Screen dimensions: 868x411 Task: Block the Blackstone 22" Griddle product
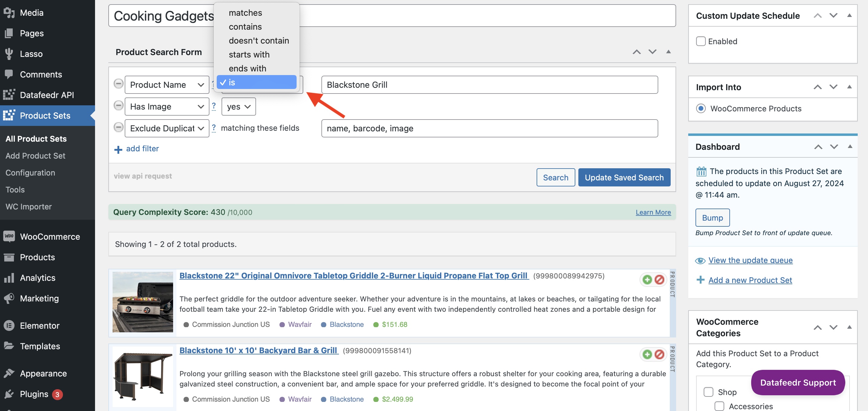659,280
